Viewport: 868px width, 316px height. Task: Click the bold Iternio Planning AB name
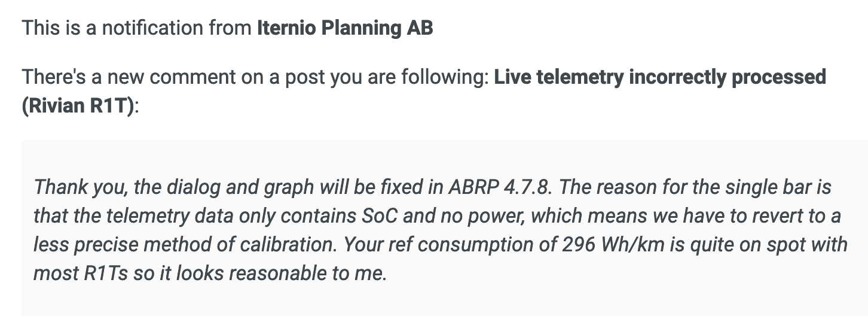click(x=345, y=28)
